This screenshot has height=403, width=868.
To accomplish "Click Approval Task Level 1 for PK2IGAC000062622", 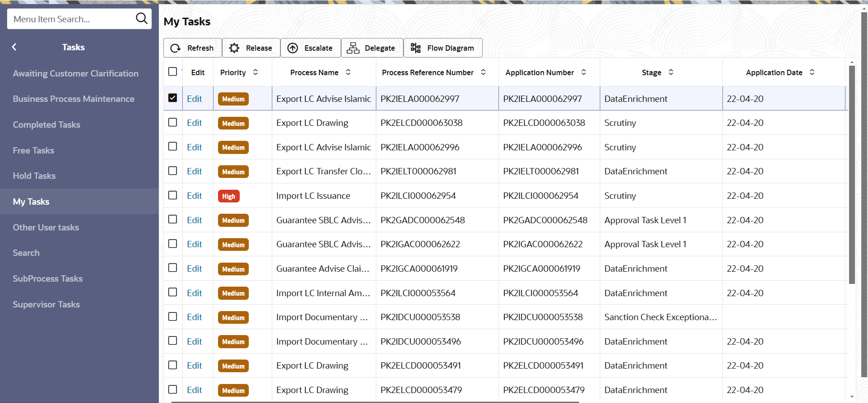I will point(645,244).
